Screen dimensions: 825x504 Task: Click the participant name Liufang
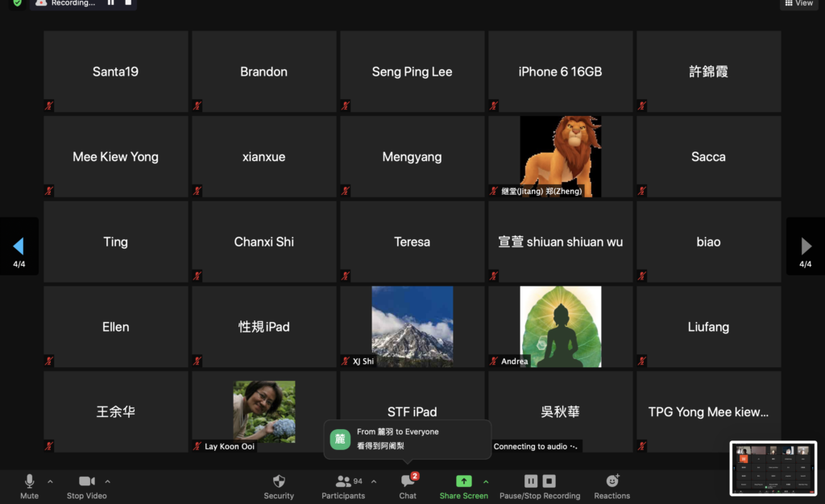[709, 327]
